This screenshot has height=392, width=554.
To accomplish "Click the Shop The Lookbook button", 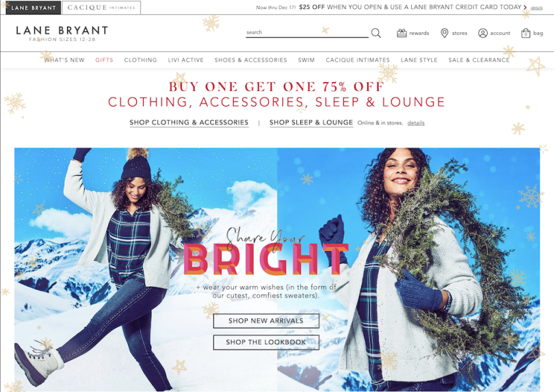I will coord(266,342).
